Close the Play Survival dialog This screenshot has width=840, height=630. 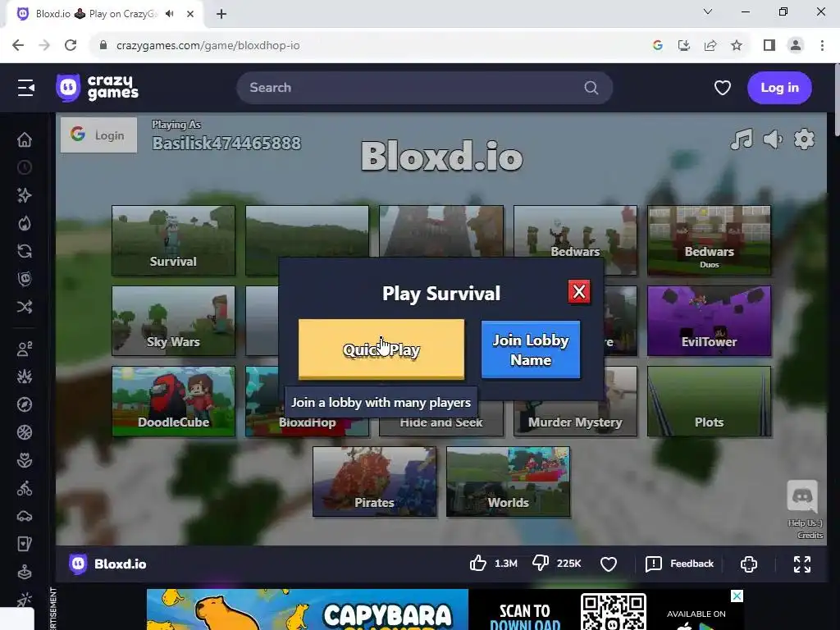pyautogui.click(x=578, y=292)
